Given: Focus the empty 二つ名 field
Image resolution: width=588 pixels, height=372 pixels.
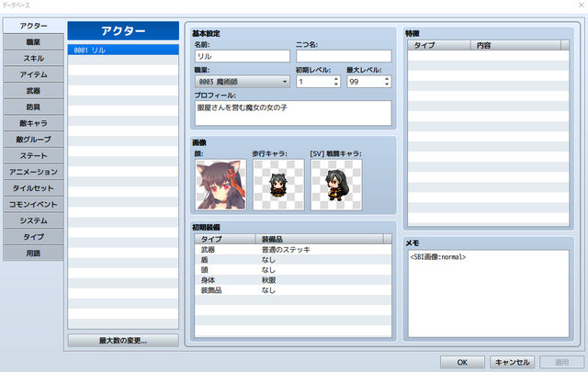Looking at the screenshot, I should [344, 56].
